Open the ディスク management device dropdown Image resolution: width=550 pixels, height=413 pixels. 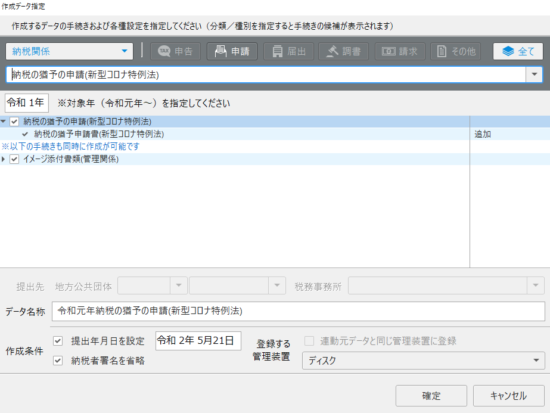point(423,360)
